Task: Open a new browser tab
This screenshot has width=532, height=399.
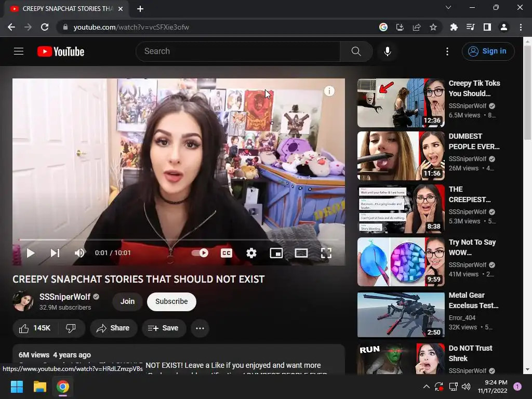Action: point(140,9)
